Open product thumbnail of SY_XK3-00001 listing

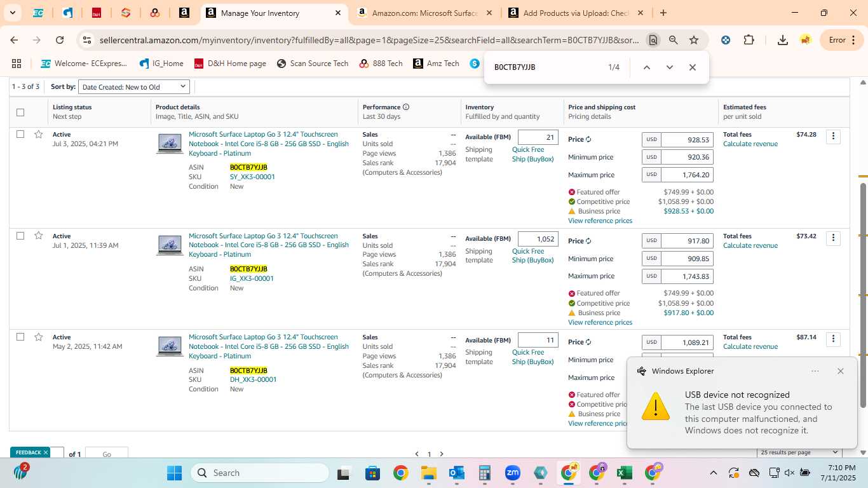(170, 144)
